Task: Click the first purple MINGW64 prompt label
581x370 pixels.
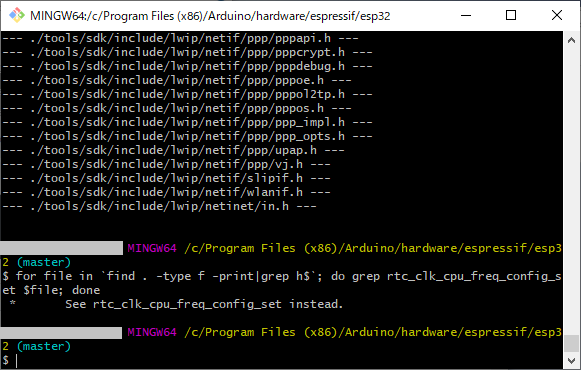Action: click(152, 248)
